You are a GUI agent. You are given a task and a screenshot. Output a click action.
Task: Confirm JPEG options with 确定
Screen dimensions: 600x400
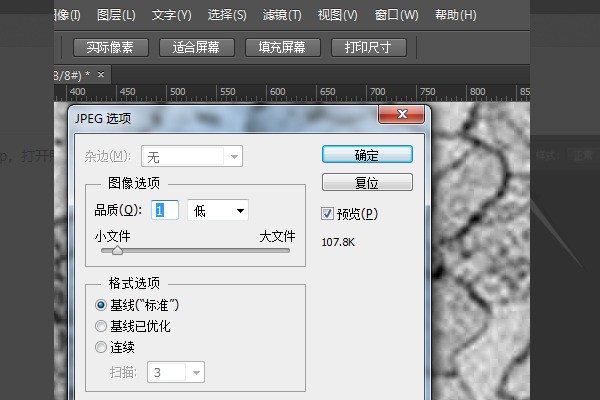point(367,155)
